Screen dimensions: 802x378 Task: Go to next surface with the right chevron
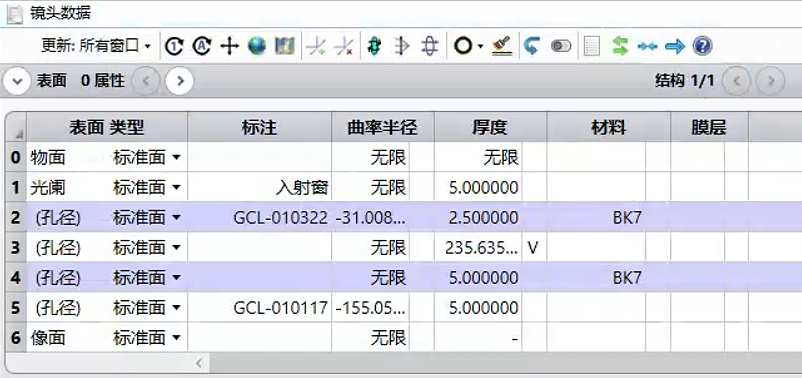[180, 81]
